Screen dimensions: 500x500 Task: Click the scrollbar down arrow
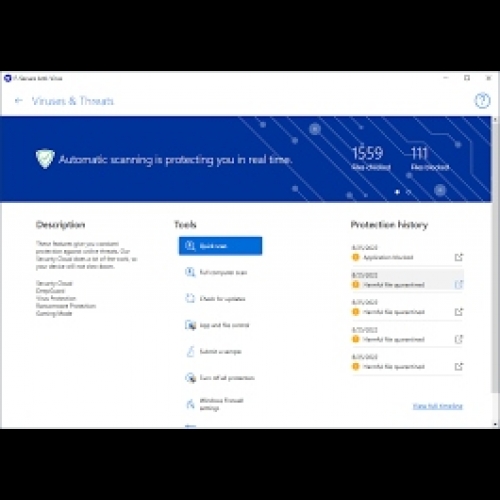495,424
